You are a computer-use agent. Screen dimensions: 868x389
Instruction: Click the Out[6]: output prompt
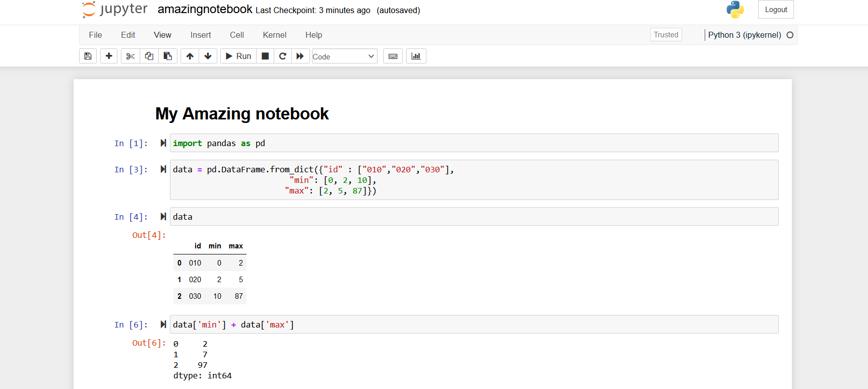(x=149, y=343)
